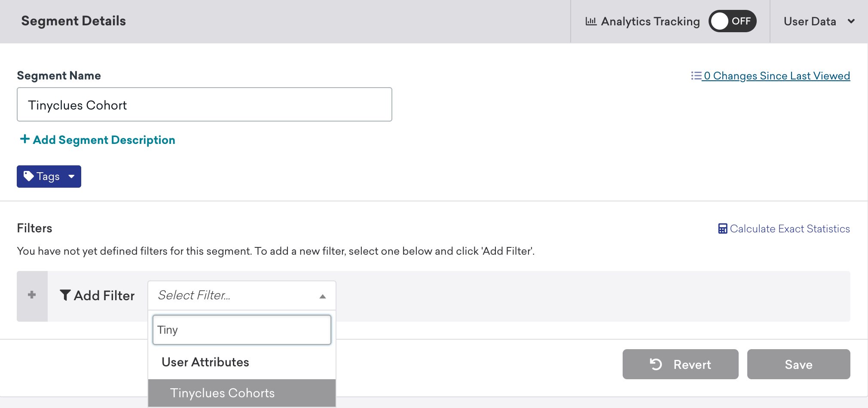
Task: Enable the Analytics Tracking toggle
Action: (x=732, y=21)
